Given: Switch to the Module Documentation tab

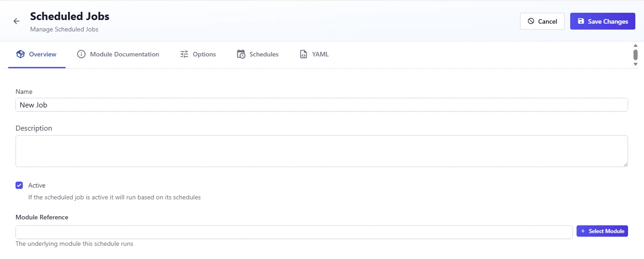Looking at the screenshot, I should coord(118,54).
